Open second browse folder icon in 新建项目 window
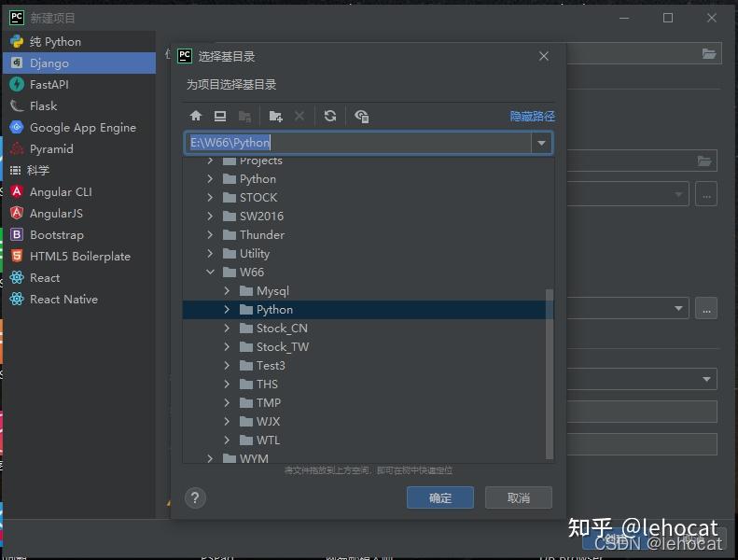The height and width of the screenshot is (560, 738). (x=704, y=161)
